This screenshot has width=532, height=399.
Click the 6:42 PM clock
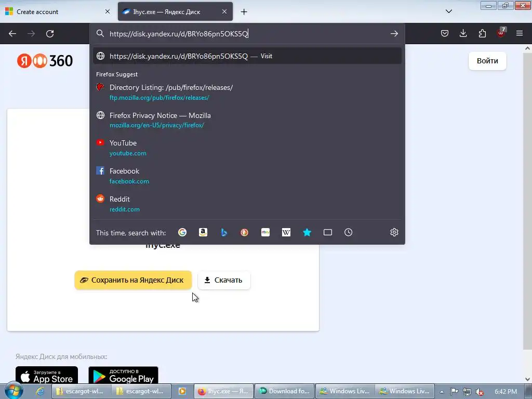tap(506, 392)
